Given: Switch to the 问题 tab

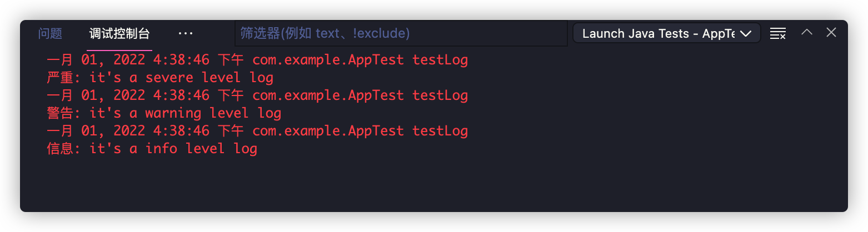Looking at the screenshot, I should pos(50,33).
